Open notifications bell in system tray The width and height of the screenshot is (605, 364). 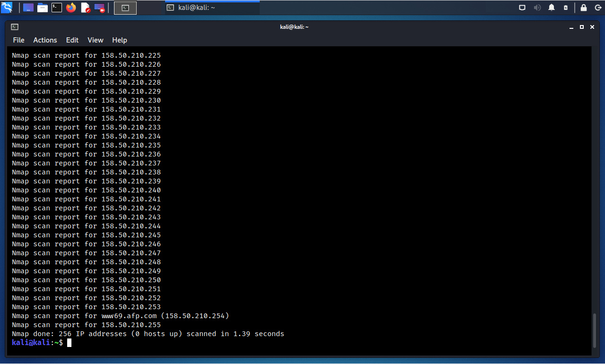(x=552, y=8)
